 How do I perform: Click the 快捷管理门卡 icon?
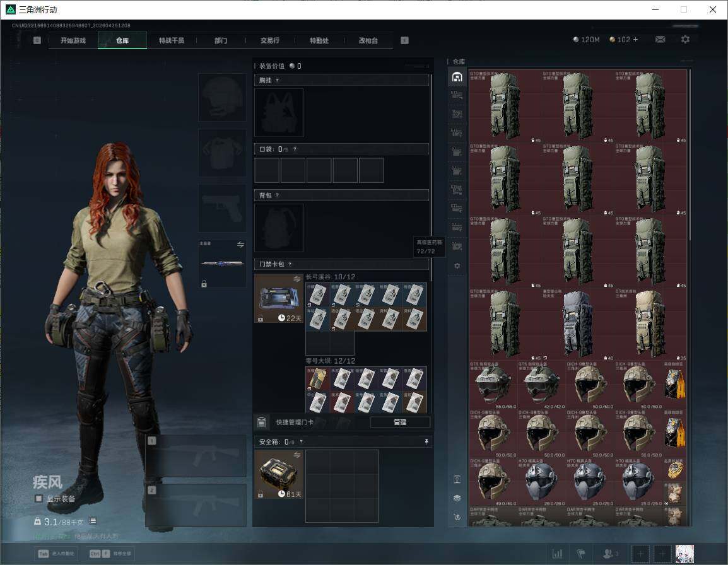point(261,422)
